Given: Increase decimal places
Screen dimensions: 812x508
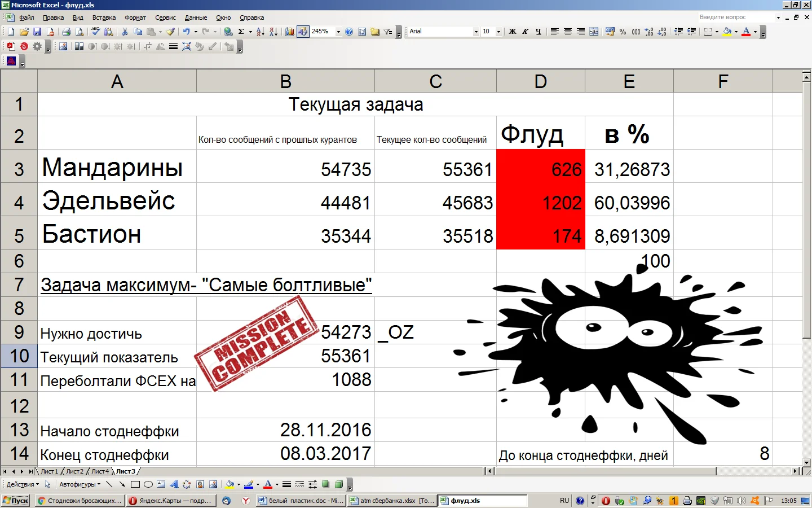Looking at the screenshot, I should [649, 32].
